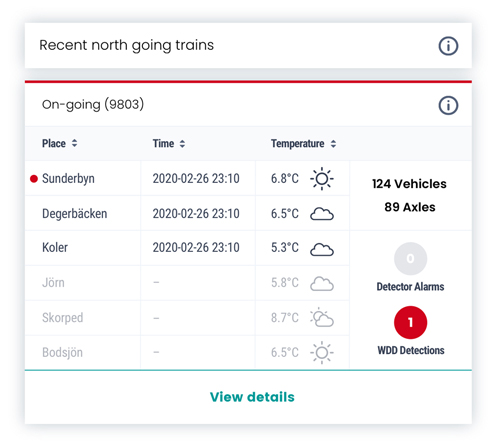500x442 pixels.
Task: Click the On-going (9803) heading
Action: pos(93,105)
